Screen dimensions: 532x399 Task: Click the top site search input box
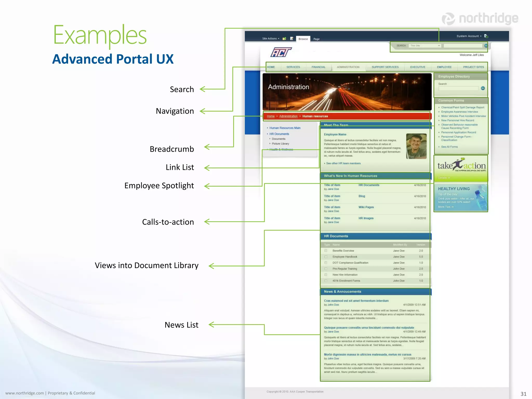click(x=463, y=46)
